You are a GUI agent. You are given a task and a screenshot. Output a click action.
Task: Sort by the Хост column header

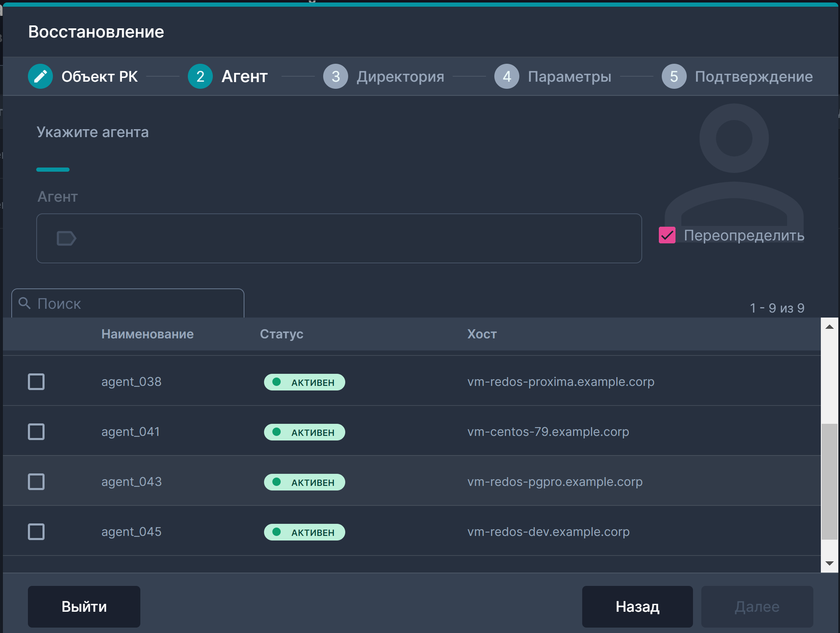(482, 334)
